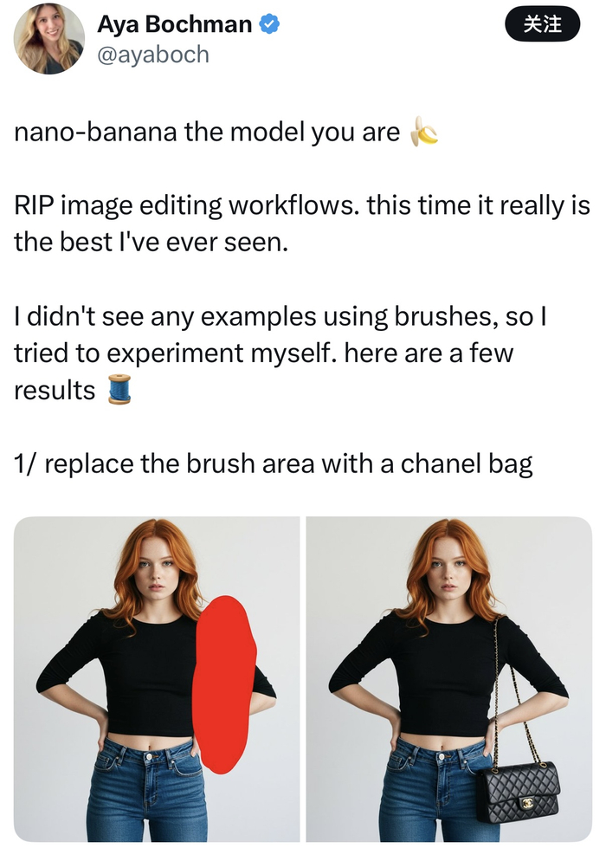Open the @ayaboch handle link

153,55
